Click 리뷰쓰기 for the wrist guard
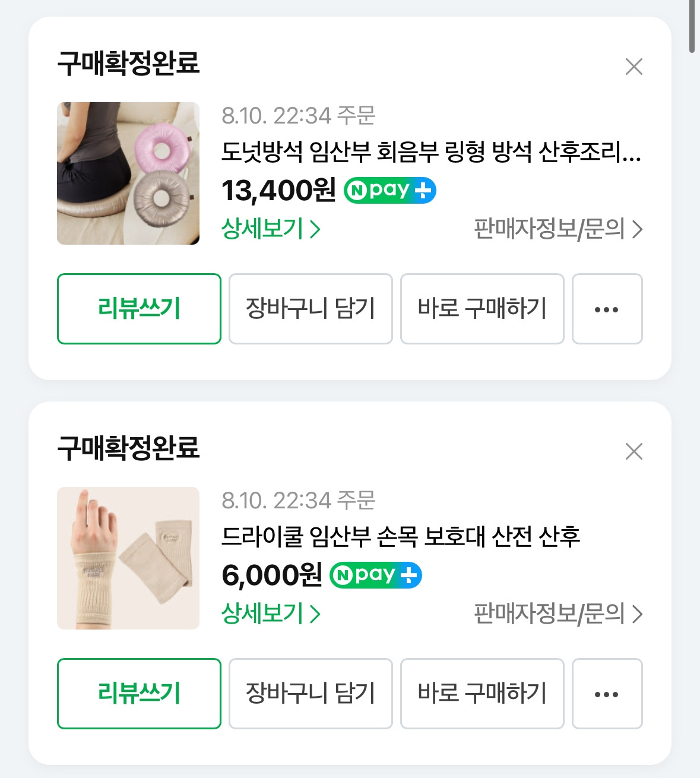Viewport: 700px width, 778px height. coord(139,694)
